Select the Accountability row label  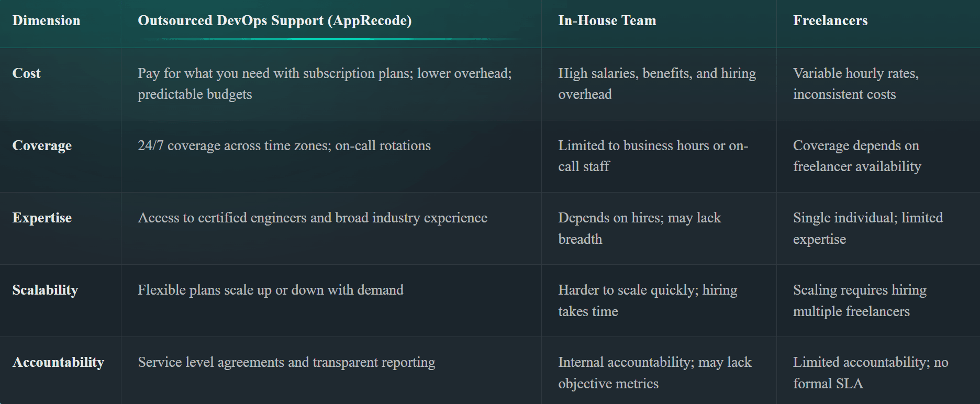point(58,362)
